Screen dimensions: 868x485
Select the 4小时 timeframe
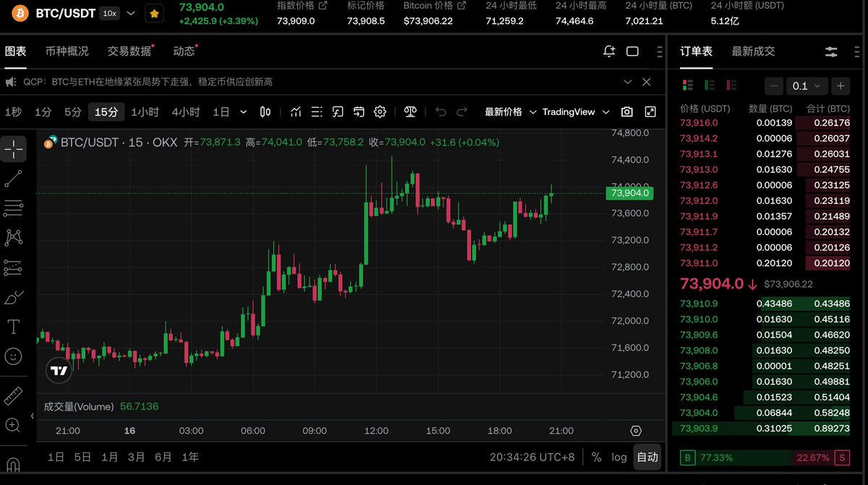pyautogui.click(x=186, y=112)
